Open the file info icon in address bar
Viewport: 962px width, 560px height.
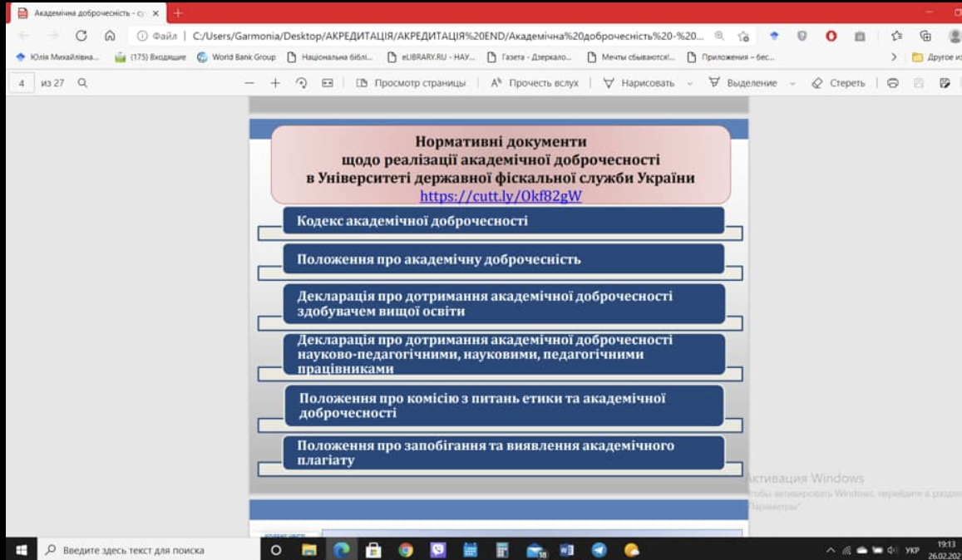click(141, 37)
